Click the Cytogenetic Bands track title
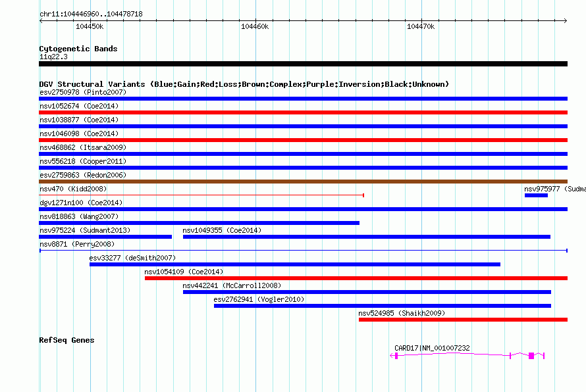 (x=78, y=49)
